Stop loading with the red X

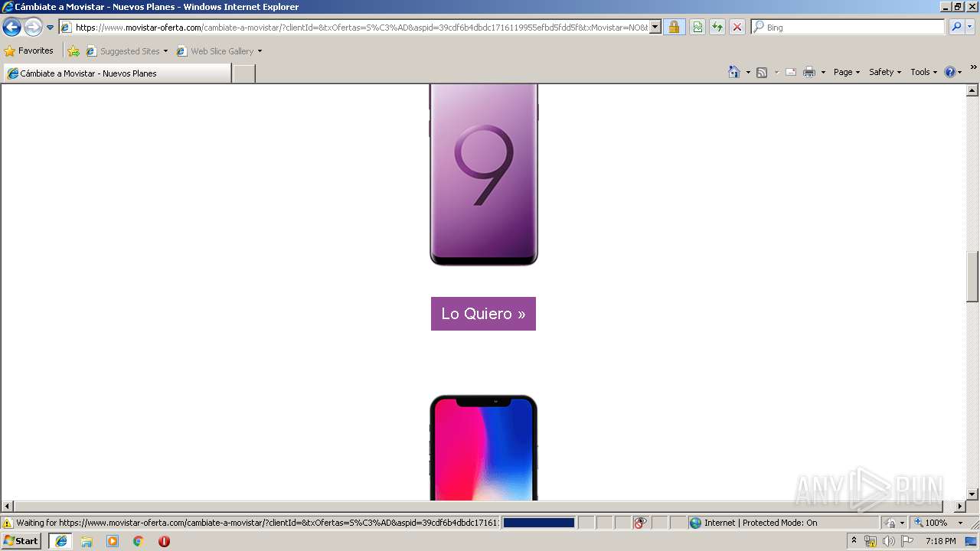click(737, 28)
